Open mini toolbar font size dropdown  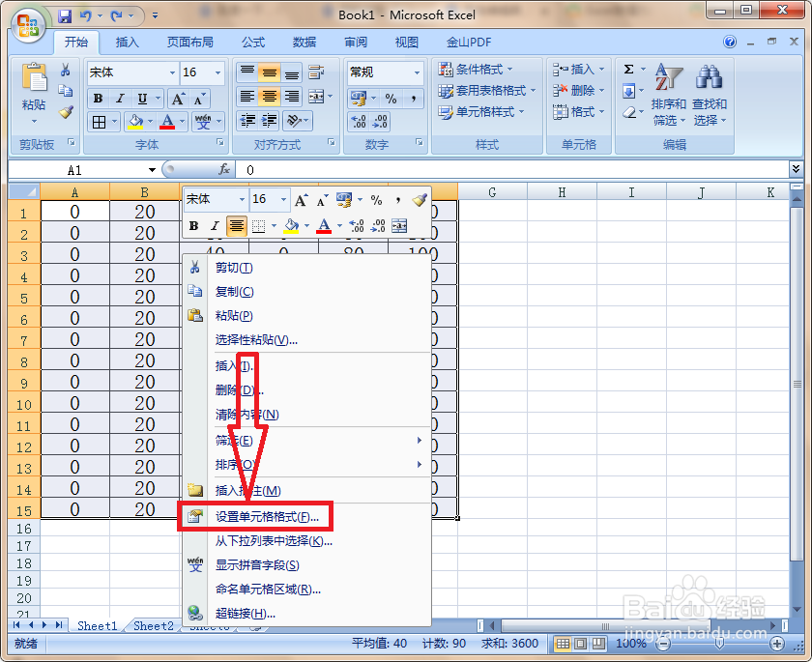click(283, 199)
